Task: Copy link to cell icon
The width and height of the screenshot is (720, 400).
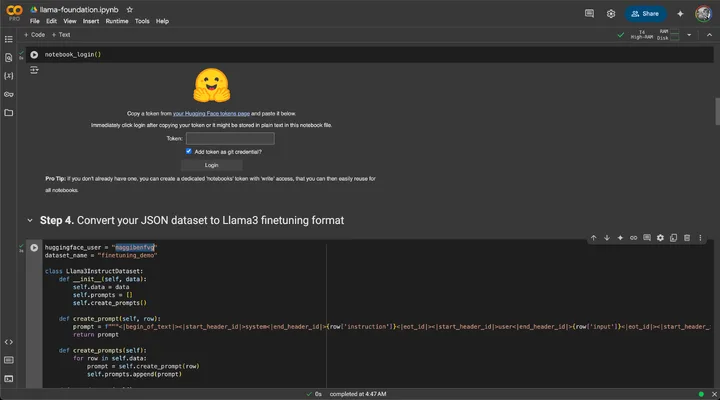Action: click(633, 238)
